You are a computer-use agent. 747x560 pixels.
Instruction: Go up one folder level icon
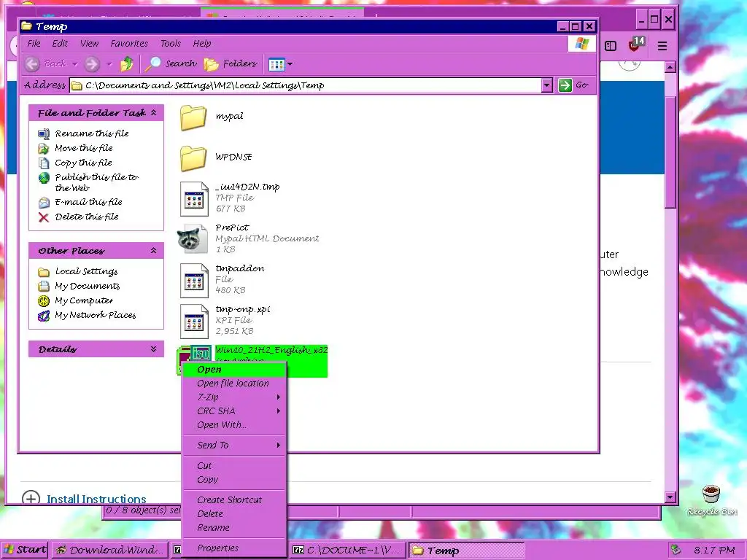pyautogui.click(x=127, y=64)
